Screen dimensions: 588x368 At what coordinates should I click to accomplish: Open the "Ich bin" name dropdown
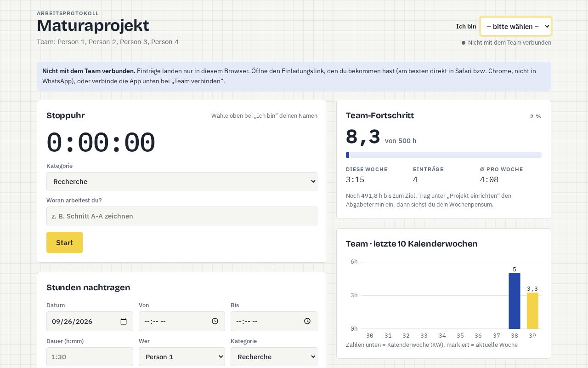click(x=515, y=26)
